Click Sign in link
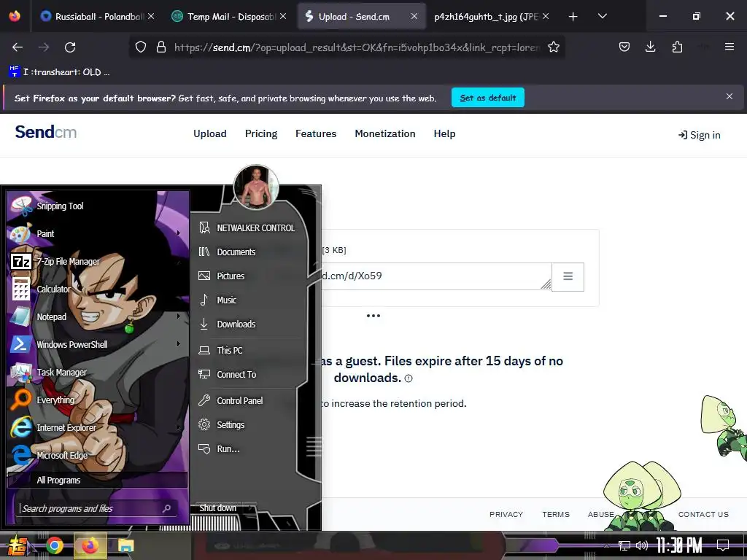The height and width of the screenshot is (560, 747). click(x=700, y=135)
